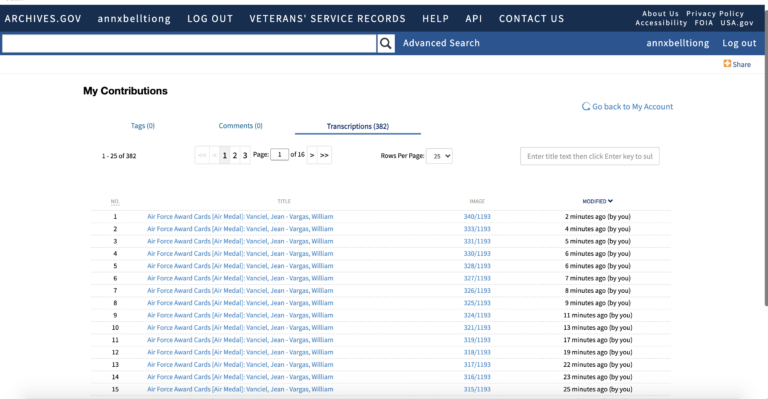Viewport: 768px width, 399px height.
Task: Open image link 316/1193
Action: coord(477,377)
